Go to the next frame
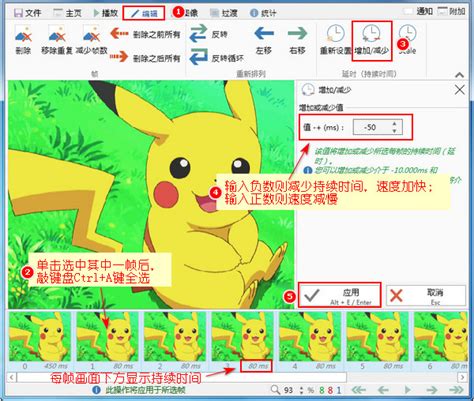This screenshot has height=401, width=474. pyautogui.click(x=432, y=389)
